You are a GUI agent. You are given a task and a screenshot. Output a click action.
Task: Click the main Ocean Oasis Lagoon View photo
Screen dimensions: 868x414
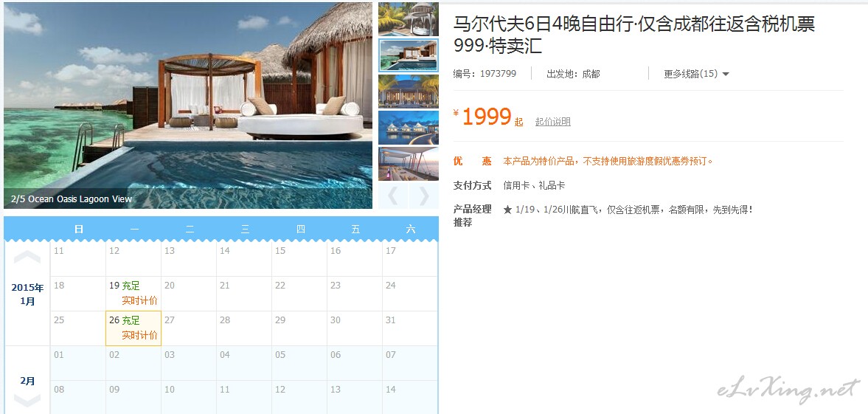pos(188,106)
